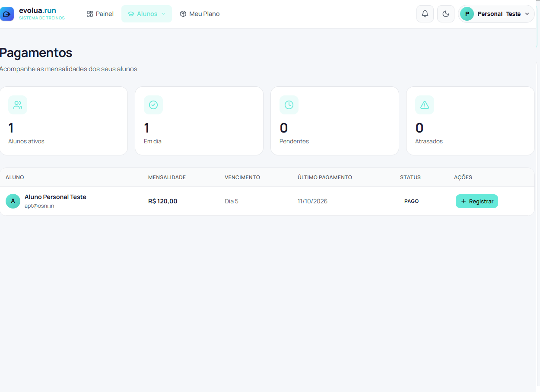Click the 11/10/2026 último pagamento date
This screenshot has height=392, width=540.
312,201
